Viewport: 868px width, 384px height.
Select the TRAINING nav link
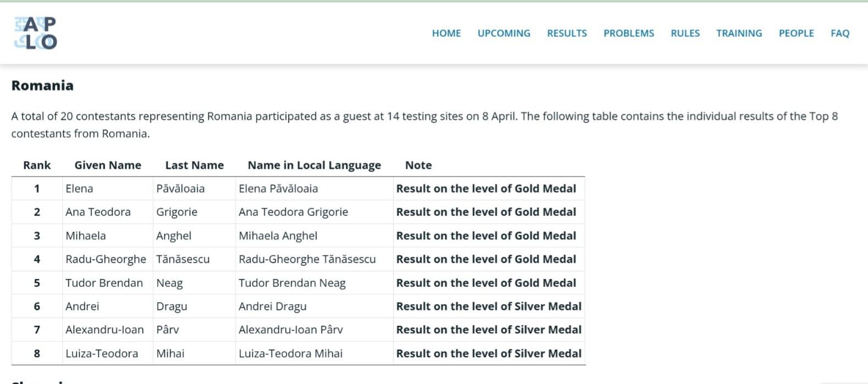[x=739, y=33]
